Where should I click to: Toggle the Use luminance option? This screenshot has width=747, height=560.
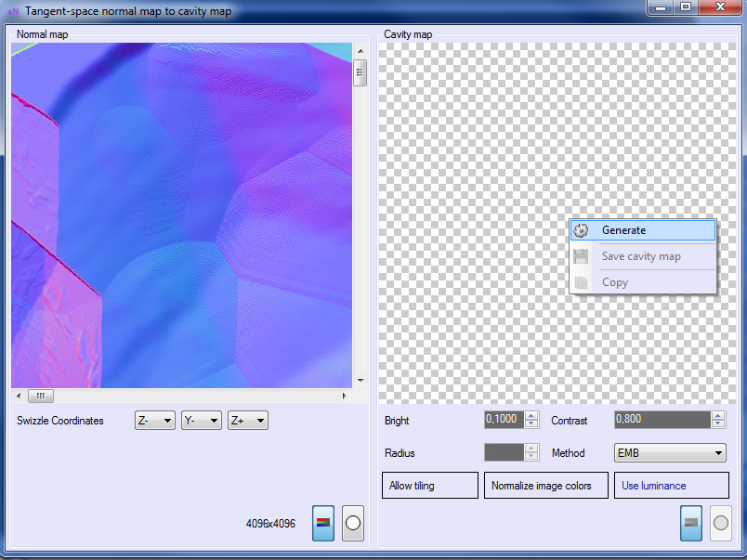[672, 485]
